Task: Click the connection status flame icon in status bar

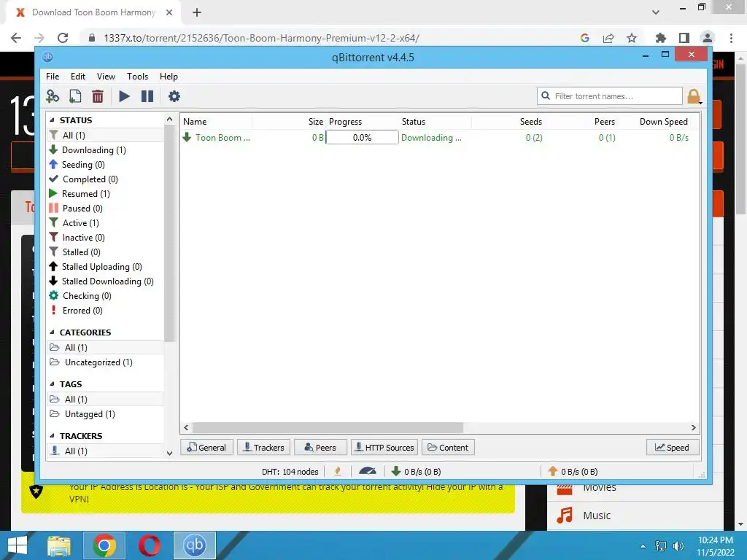Action: coord(338,472)
